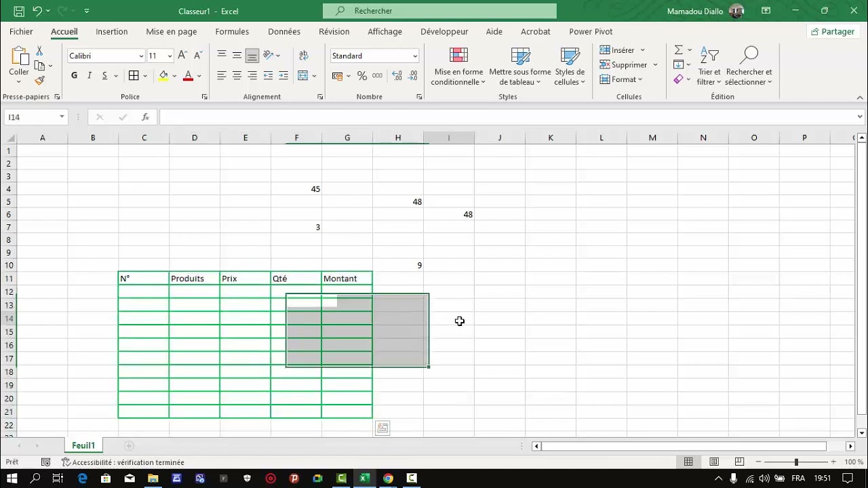The image size is (868, 488).
Task: Click the AutoSum sigma icon
Action: 678,50
